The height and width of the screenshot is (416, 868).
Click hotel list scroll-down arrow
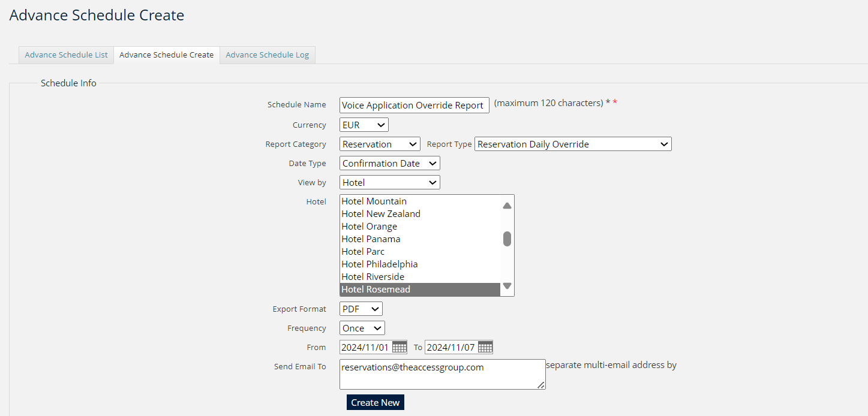coord(507,286)
